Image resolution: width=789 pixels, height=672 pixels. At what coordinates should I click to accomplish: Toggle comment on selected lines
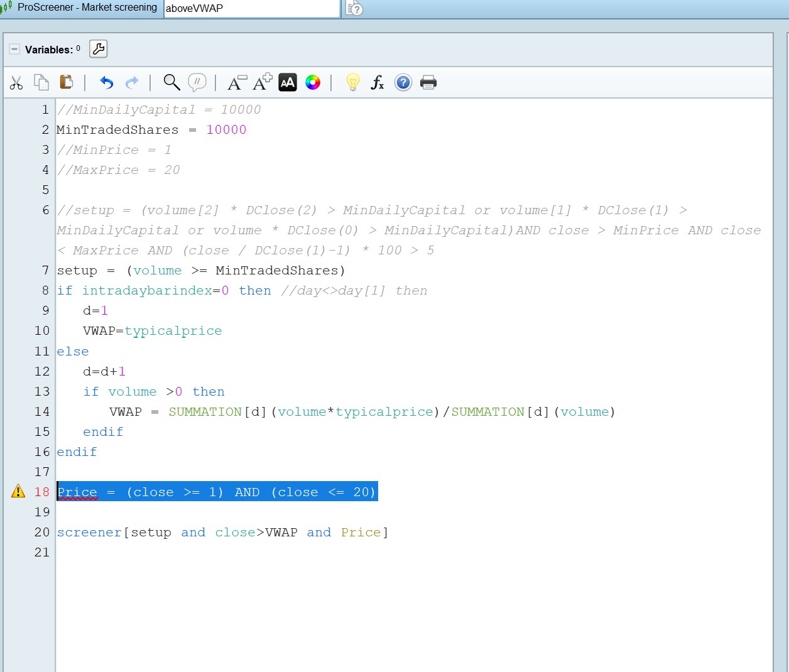click(x=197, y=82)
